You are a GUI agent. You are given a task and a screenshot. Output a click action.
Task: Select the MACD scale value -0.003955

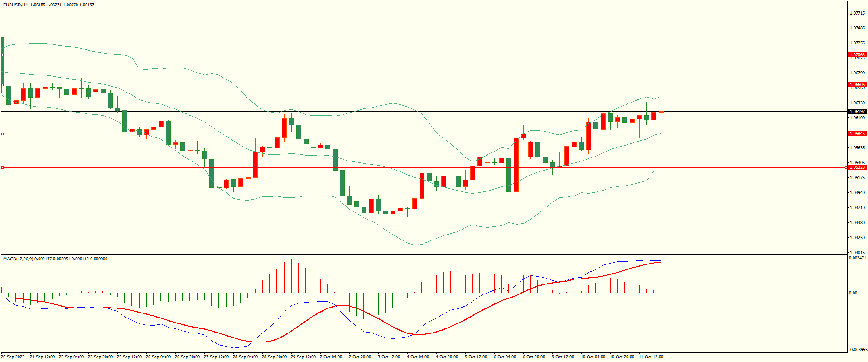[x=857, y=350]
